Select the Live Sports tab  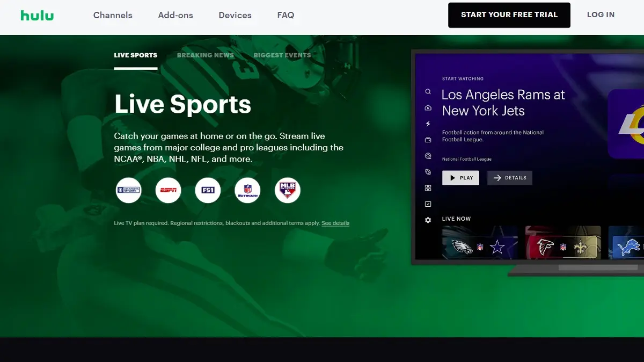pyautogui.click(x=136, y=55)
